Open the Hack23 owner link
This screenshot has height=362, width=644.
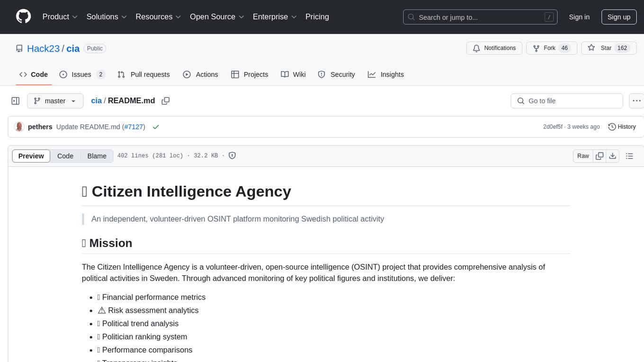tap(43, 48)
